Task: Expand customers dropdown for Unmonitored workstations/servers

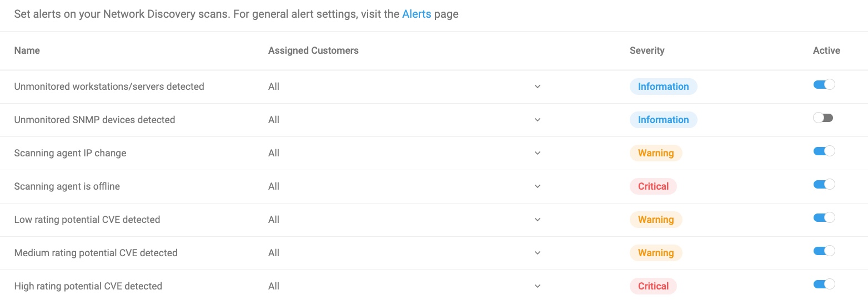Action: (x=538, y=87)
